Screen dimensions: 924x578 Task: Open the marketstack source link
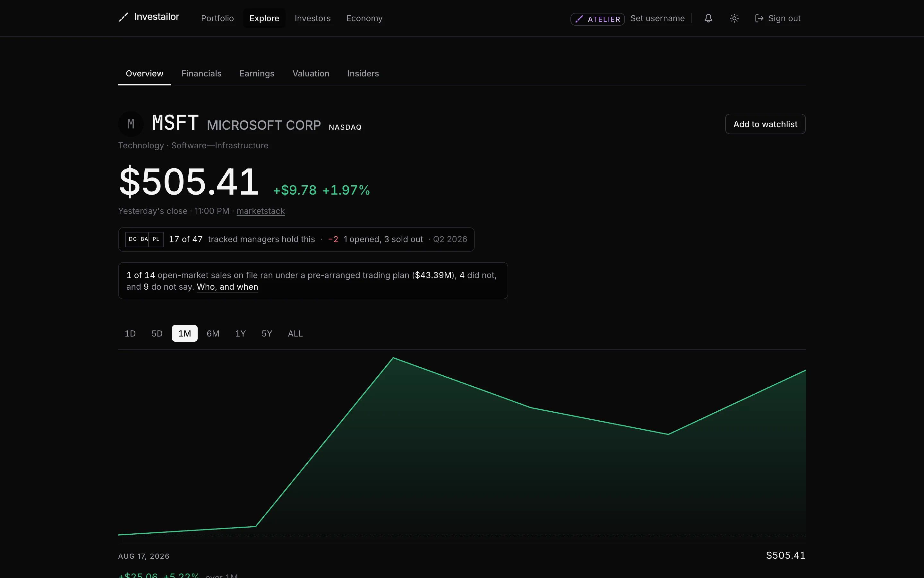[x=261, y=211]
